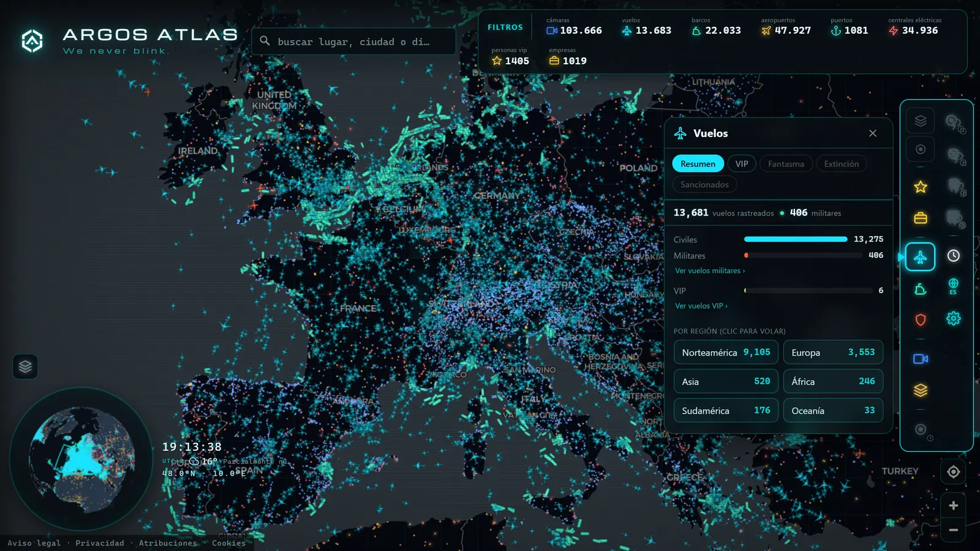The height and width of the screenshot is (551, 980).
Task: Select the Resumen tab
Action: [698, 164]
